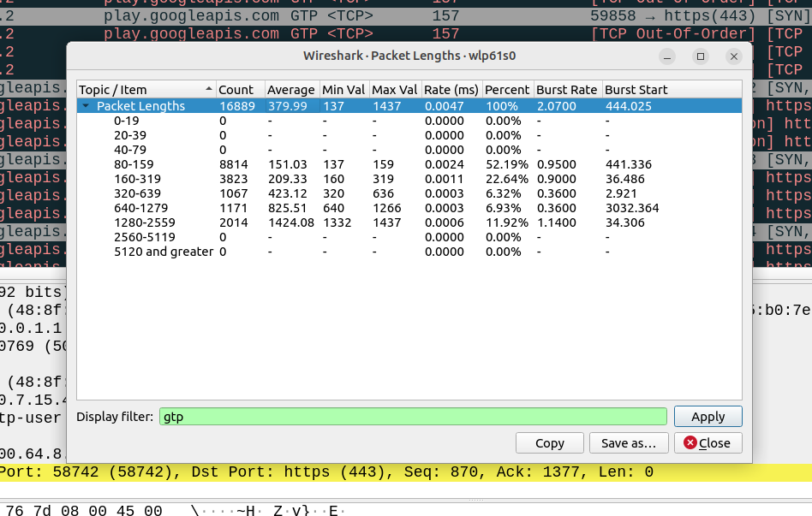
Task: Sort by Rate (ms) column
Action: [x=451, y=90]
